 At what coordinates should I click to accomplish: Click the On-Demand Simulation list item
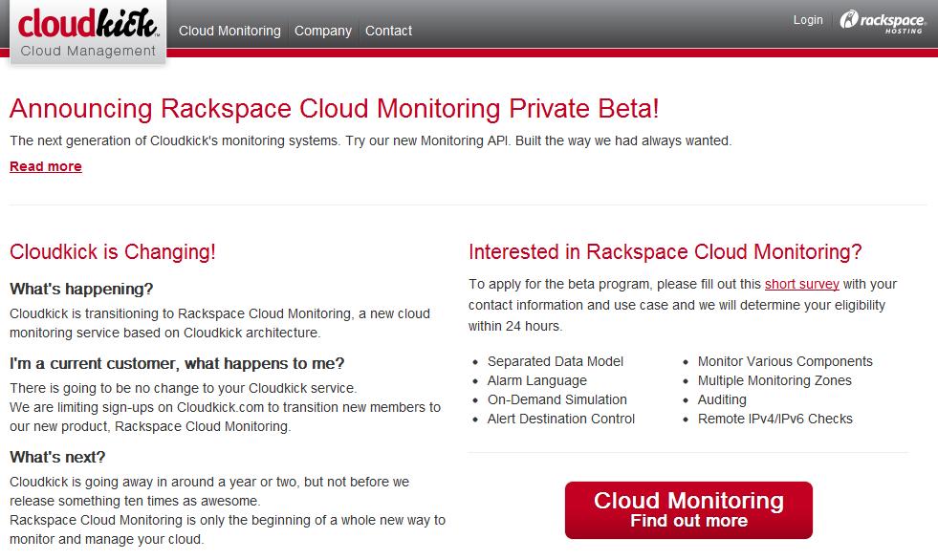556,399
